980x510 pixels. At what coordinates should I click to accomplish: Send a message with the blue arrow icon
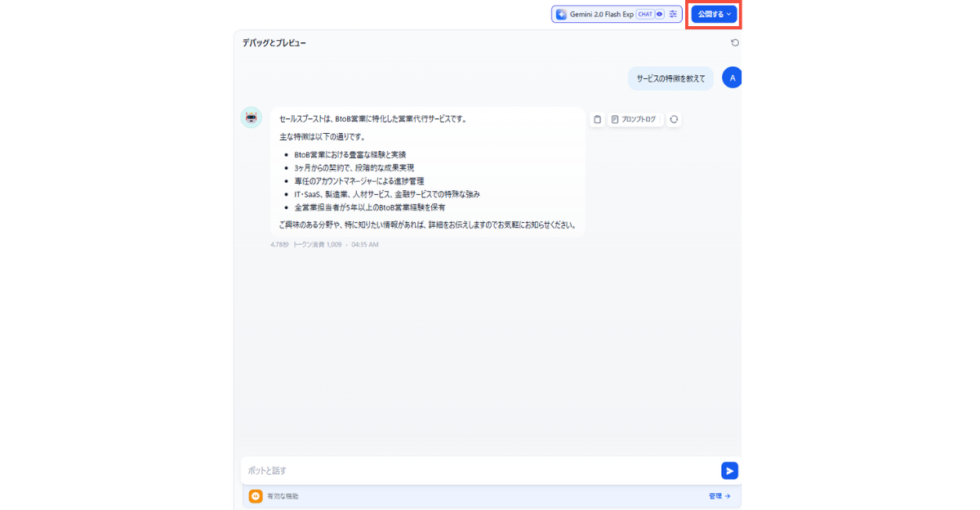click(x=728, y=470)
